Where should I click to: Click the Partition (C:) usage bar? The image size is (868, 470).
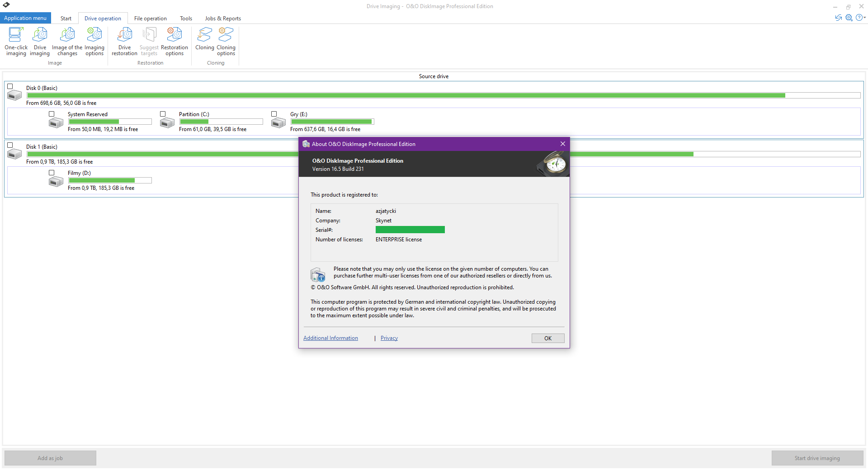221,122
